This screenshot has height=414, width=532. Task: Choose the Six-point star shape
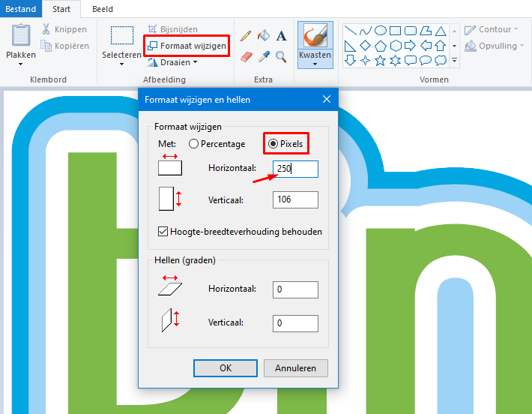[x=396, y=61]
